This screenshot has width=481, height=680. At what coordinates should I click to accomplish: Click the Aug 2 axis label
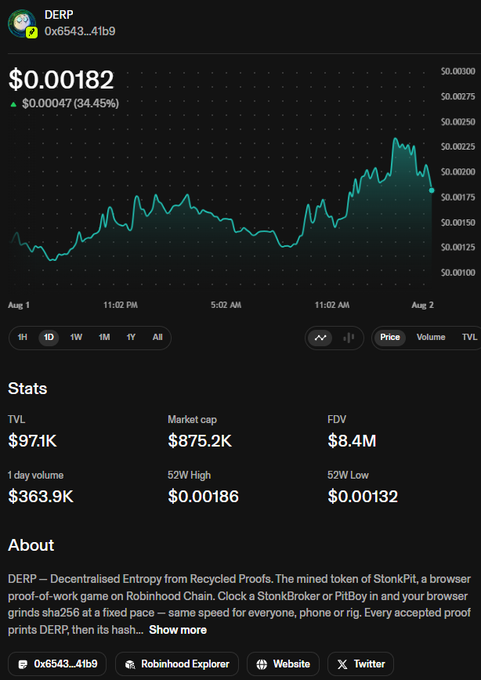click(422, 305)
